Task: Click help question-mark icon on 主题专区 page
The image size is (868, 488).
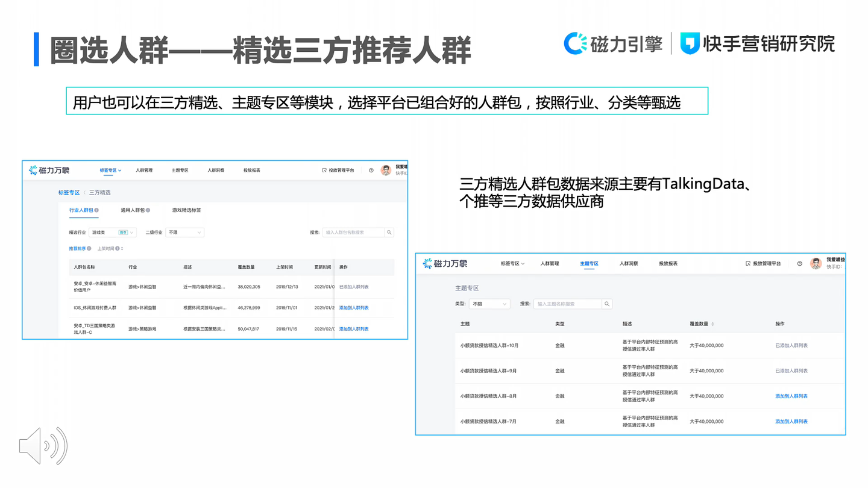Action: [x=799, y=263]
